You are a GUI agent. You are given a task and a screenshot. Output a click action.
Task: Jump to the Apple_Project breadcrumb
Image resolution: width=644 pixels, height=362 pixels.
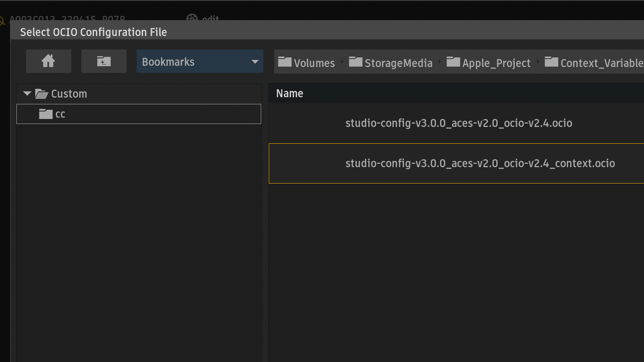(496, 63)
